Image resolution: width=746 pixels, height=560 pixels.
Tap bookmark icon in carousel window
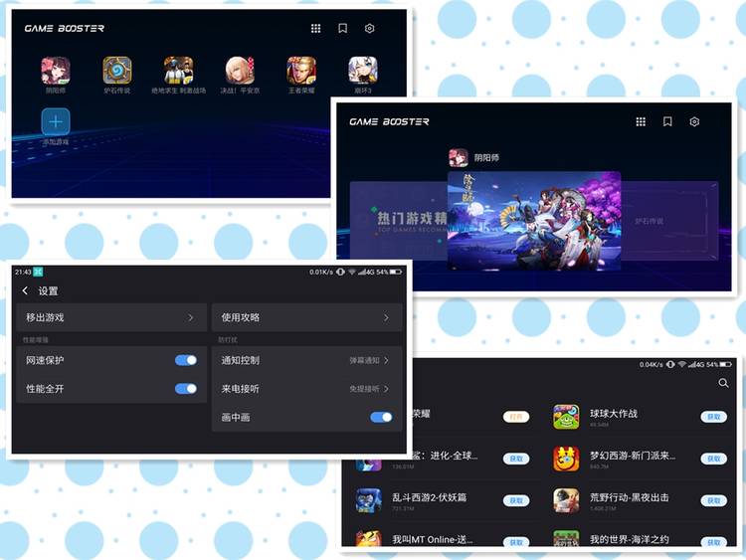[x=667, y=121]
